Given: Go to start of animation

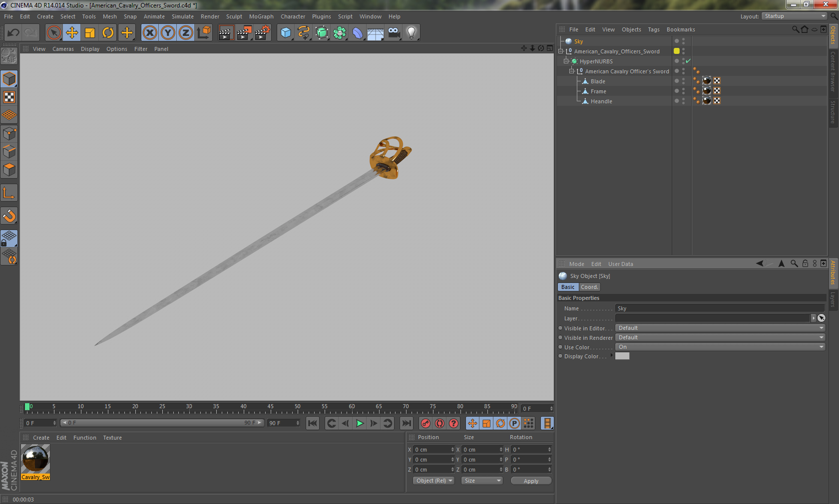Looking at the screenshot, I should point(313,423).
